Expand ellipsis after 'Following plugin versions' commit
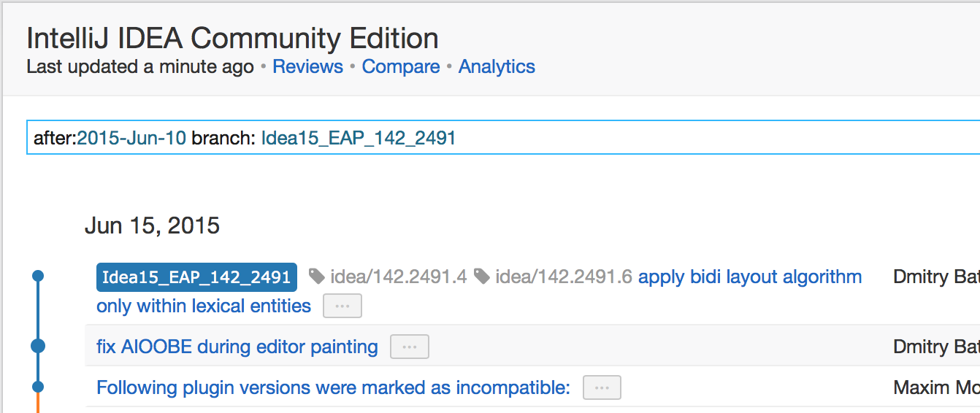 (602, 387)
